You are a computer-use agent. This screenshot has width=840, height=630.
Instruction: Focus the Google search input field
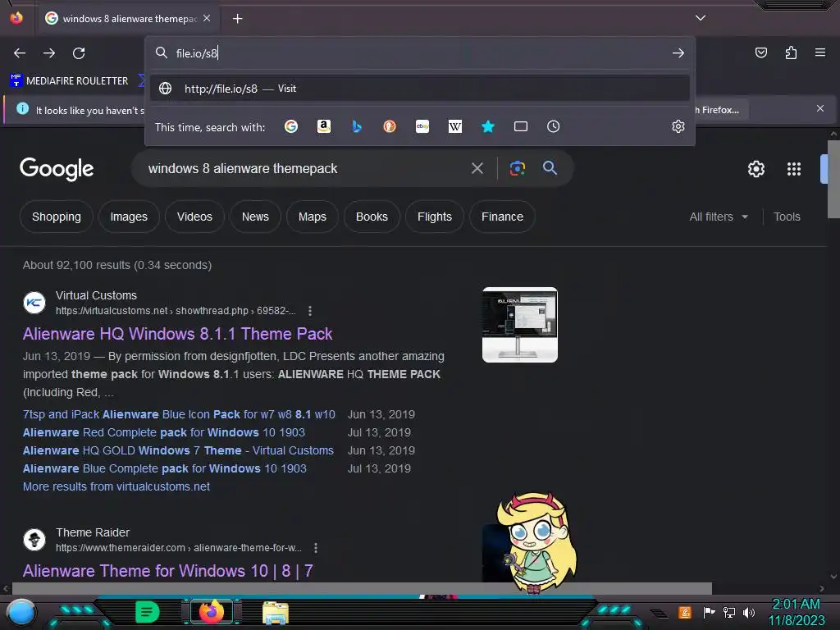[x=300, y=169]
